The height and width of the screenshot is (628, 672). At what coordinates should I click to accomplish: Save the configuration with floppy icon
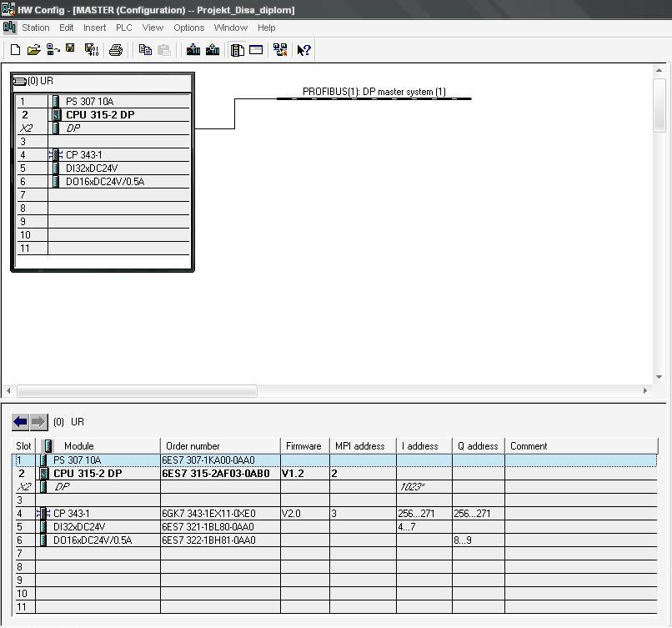point(70,49)
